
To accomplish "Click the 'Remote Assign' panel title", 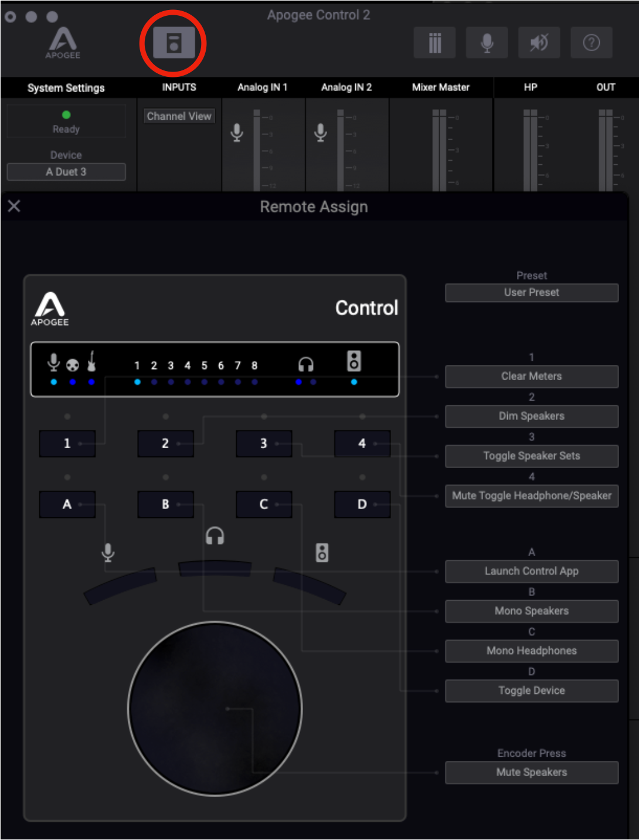I will (x=314, y=207).
